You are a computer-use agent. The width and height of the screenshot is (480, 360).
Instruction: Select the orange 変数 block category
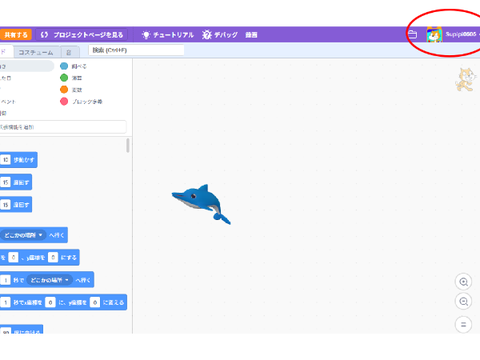coord(71,90)
